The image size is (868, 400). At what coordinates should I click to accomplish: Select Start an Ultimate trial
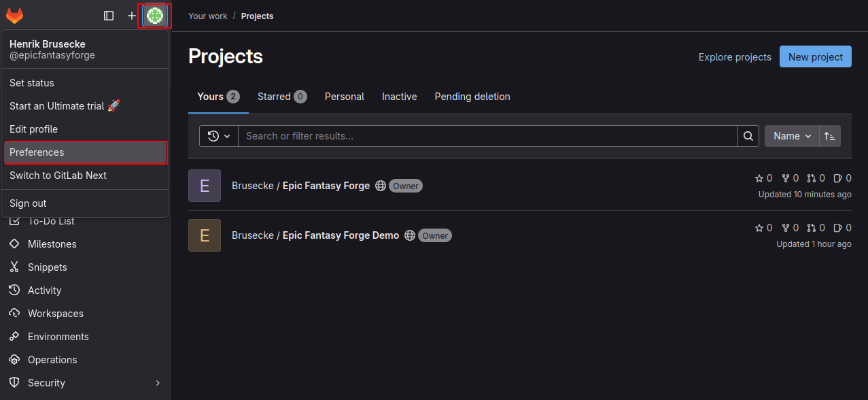tap(85, 106)
